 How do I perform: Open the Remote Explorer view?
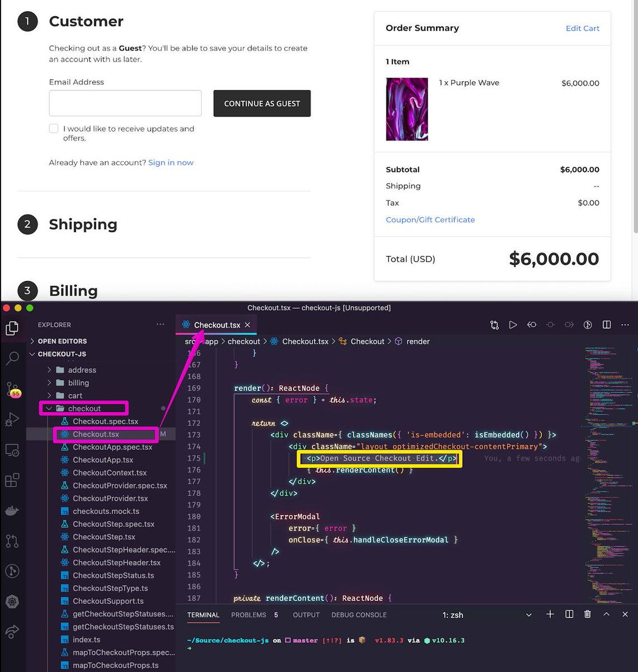click(12, 450)
